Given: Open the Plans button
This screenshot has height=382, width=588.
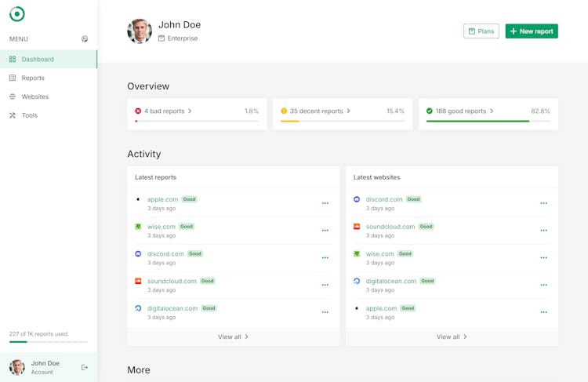Looking at the screenshot, I should click(481, 31).
